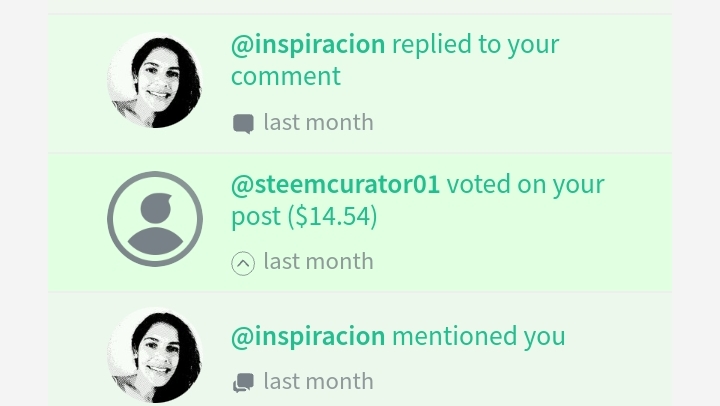The height and width of the screenshot is (406, 720).
Task: Select the steemcurator01 vote notification row background
Action: pos(360,223)
